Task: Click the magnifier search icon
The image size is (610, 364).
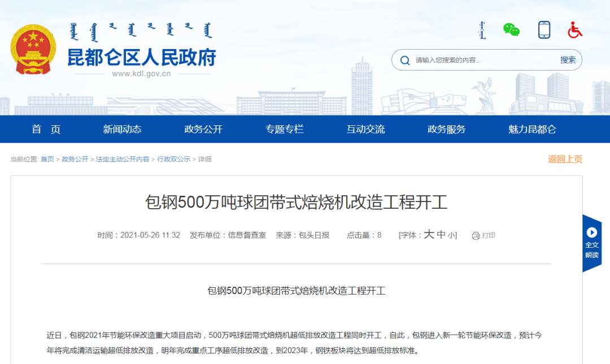Action: pos(405,60)
